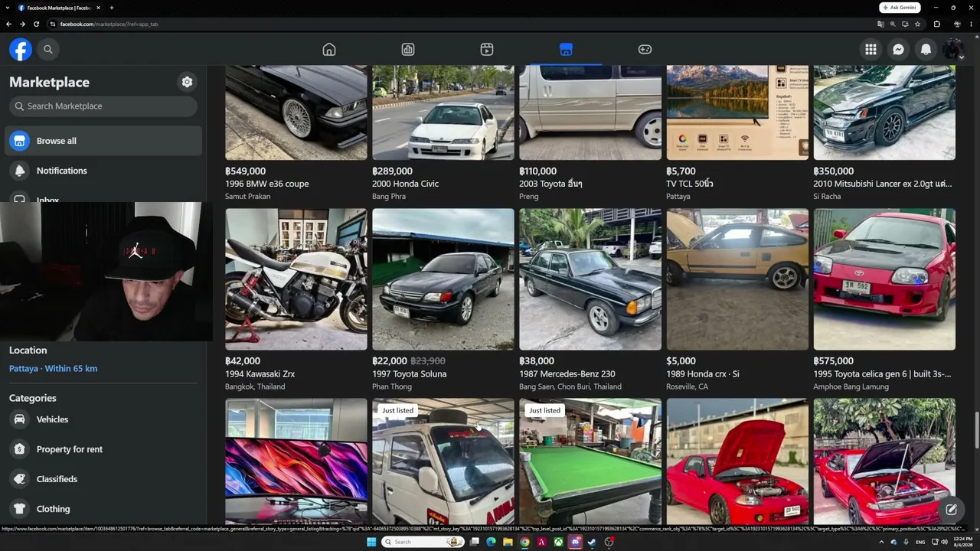980x551 pixels.
Task: Open File Explorer from the taskbar
Action: coord(508,542)
